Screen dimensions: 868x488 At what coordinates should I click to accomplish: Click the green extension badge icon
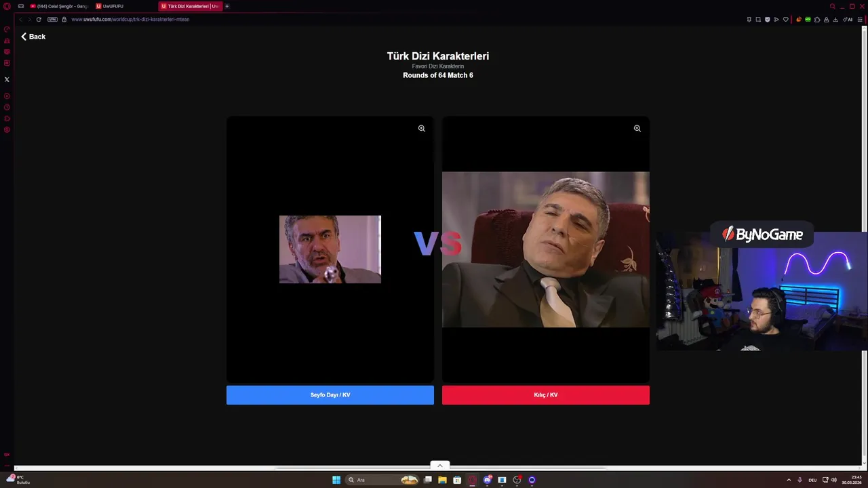tap(808, 20)
